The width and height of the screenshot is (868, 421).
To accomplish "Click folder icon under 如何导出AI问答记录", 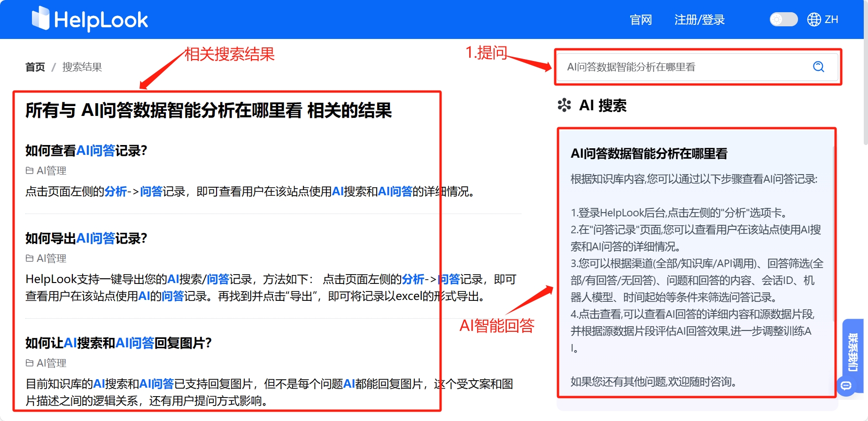I will pos(30,258).
